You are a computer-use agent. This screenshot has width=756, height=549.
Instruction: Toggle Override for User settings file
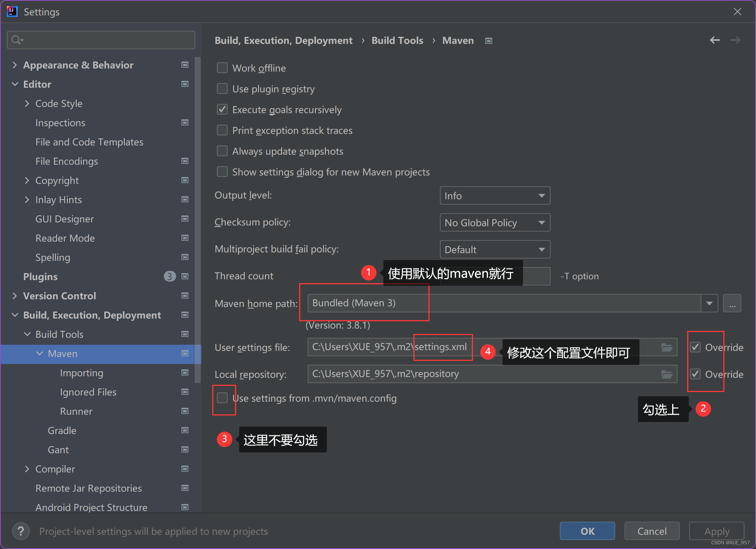point(695,347)
